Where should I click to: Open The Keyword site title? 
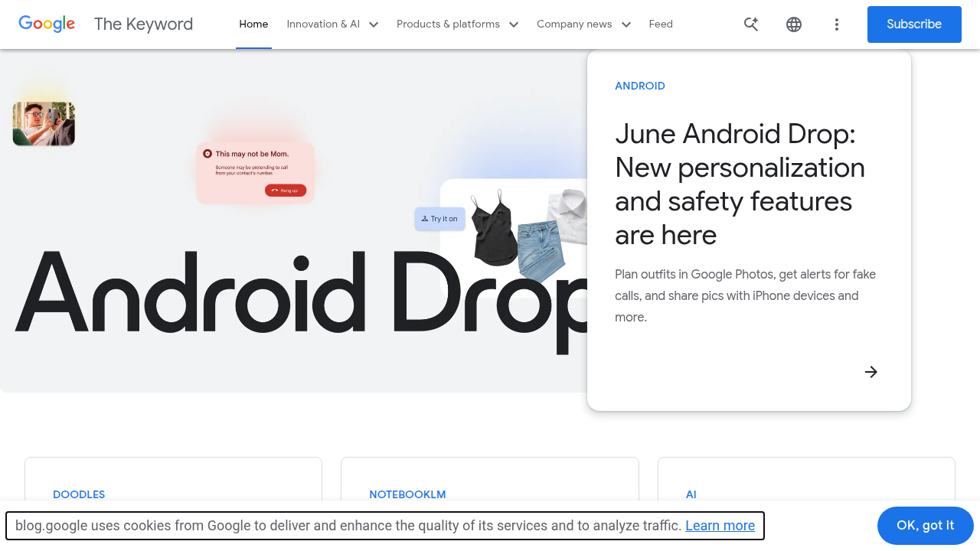click(143, 24)
